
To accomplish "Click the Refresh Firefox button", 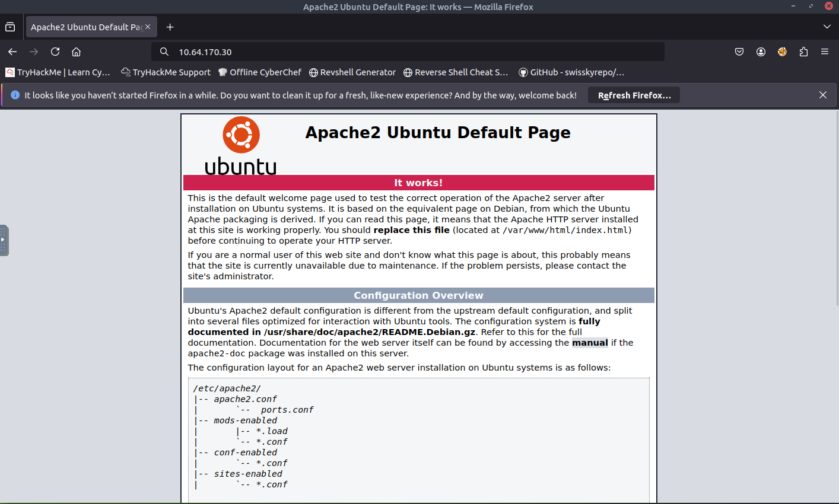I will 634,95.
